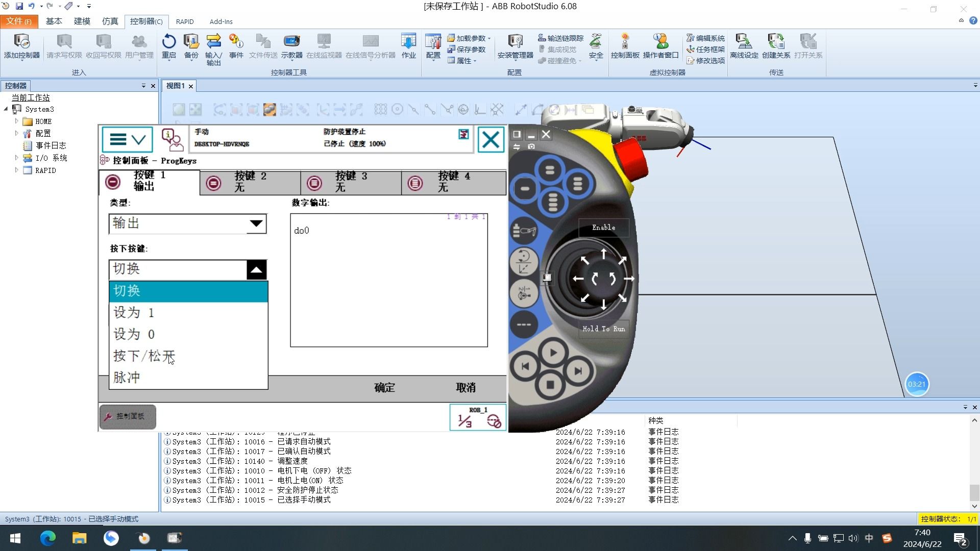980x551 pixels.
Task: Click the Enable button on FlexPendant
Action: point(603,228)
